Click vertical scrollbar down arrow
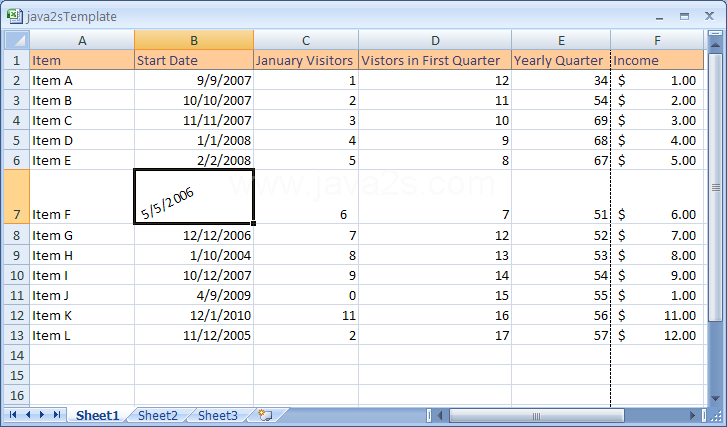The height and width of the screenshot is (427, 727). pos(716,398)
